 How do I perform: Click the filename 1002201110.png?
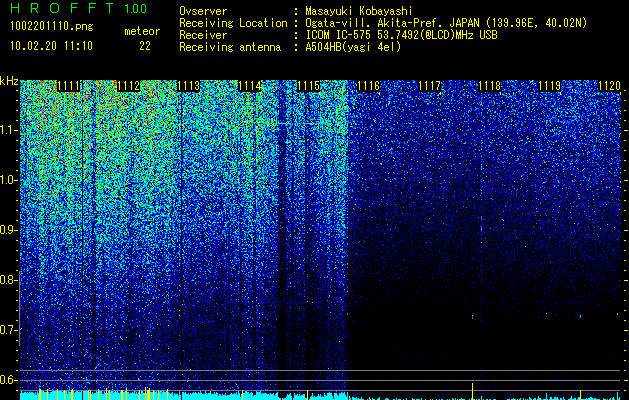pyautogui.click(x=52, y=27)
